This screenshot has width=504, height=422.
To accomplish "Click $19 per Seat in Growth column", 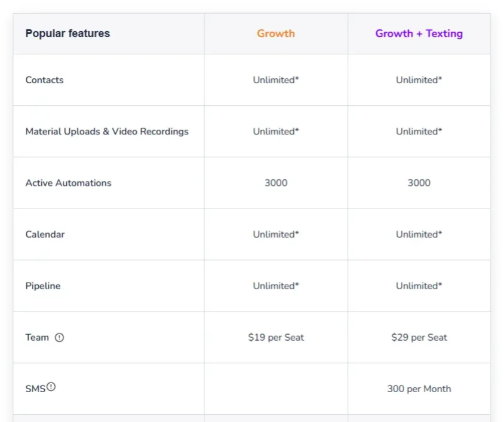I will [x=276, y=337].
